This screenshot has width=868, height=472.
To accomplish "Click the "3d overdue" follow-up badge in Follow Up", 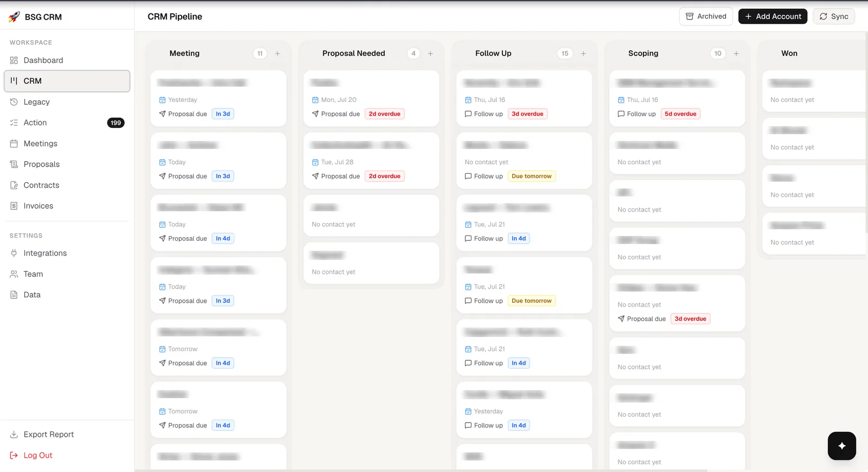I will coord(527,114).
